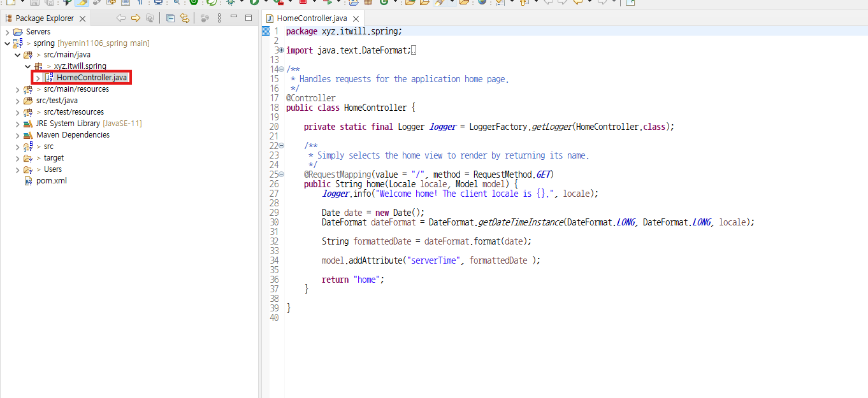Expand the target folder node

pyautogui.click(x=18, y=158)
